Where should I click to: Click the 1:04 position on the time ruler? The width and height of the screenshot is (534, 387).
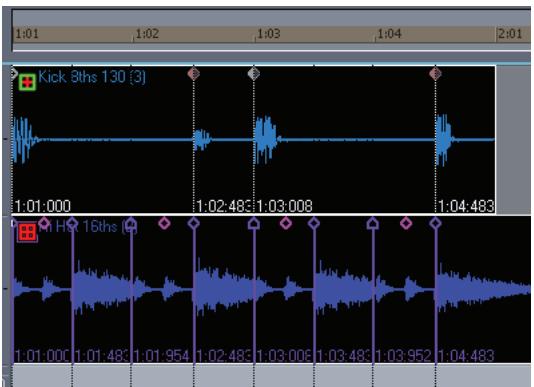390,34
